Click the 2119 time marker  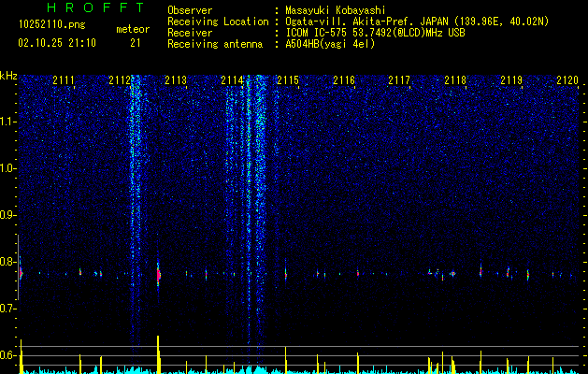511,80
